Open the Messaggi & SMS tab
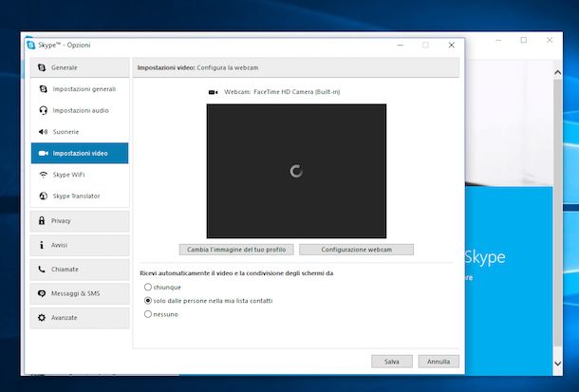Image resolution: width=579 pixels, height=392 pixels. click(x=79, y=293)
